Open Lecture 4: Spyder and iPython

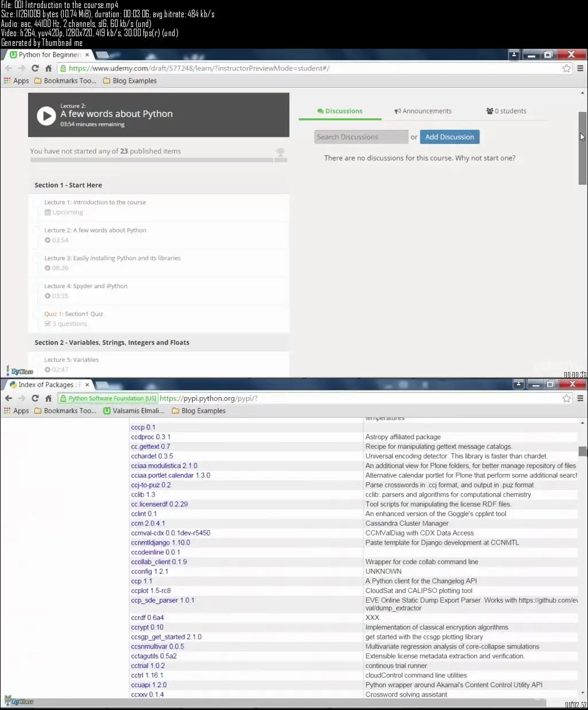coord(86,286)
